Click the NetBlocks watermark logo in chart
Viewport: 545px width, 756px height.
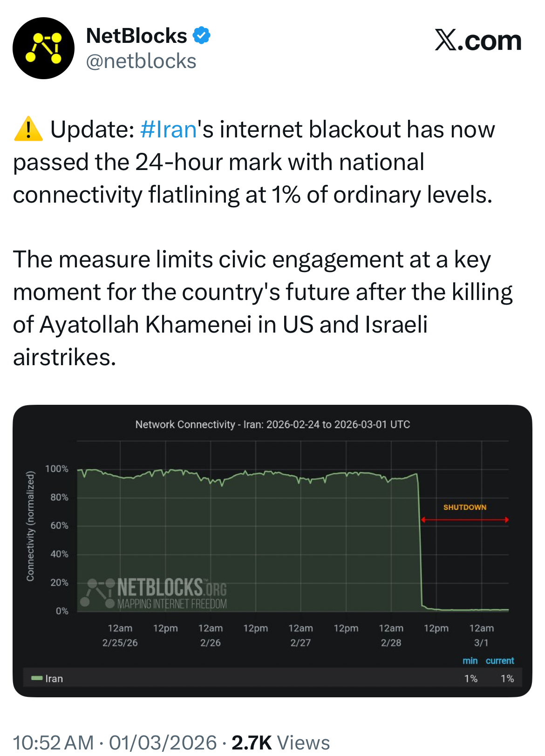[156, 593]
